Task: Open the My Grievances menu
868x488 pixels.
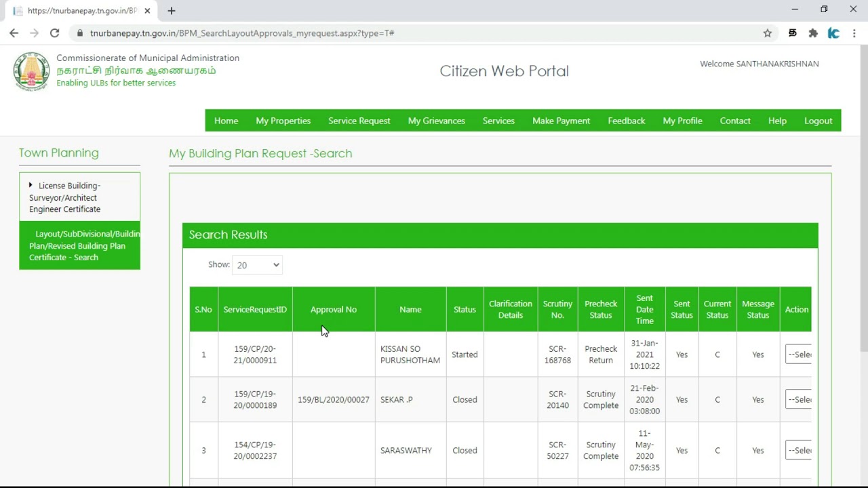Action: click(436, 121)
